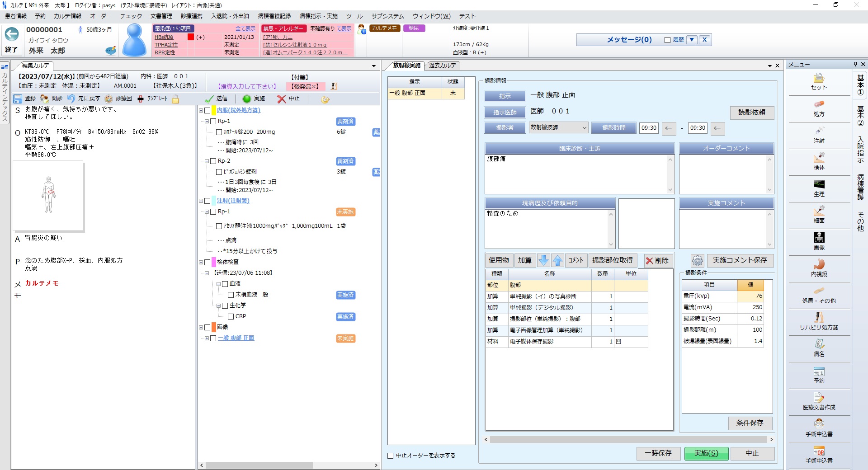
Task: Enable 中止オーダーを表示する checkbox
Action: coord(391,456)
